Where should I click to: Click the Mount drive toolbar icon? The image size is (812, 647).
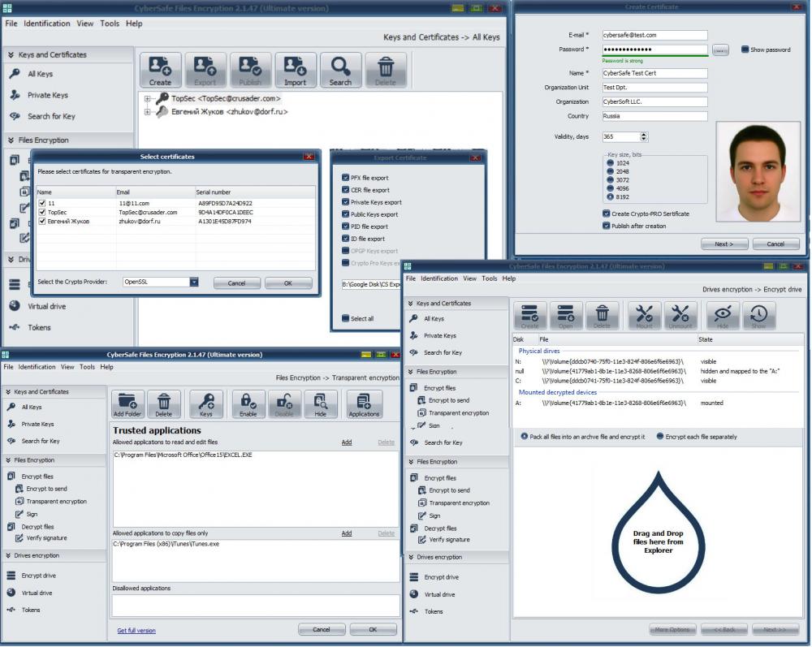[645, 317]
